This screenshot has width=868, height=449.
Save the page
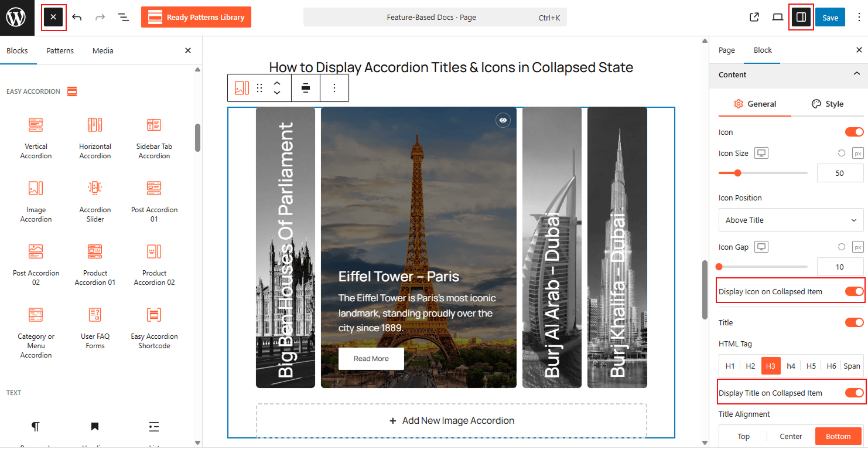tap(830, 17)
